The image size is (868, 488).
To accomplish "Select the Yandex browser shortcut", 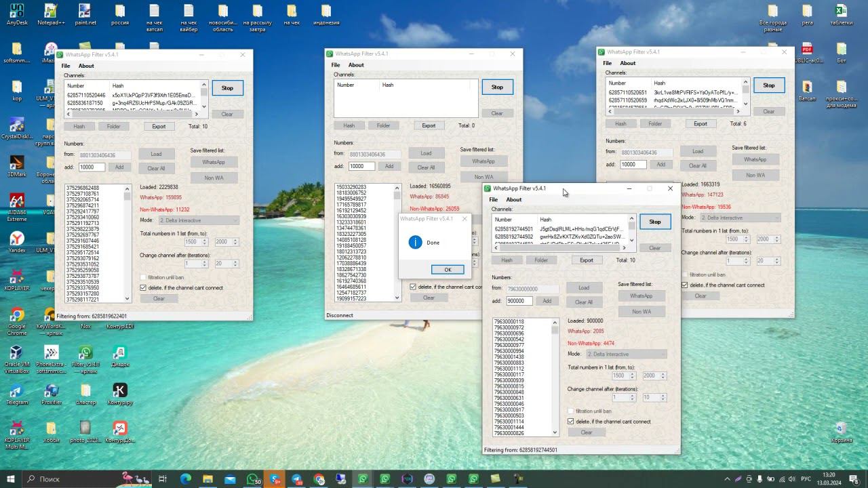I will [17, 241].
